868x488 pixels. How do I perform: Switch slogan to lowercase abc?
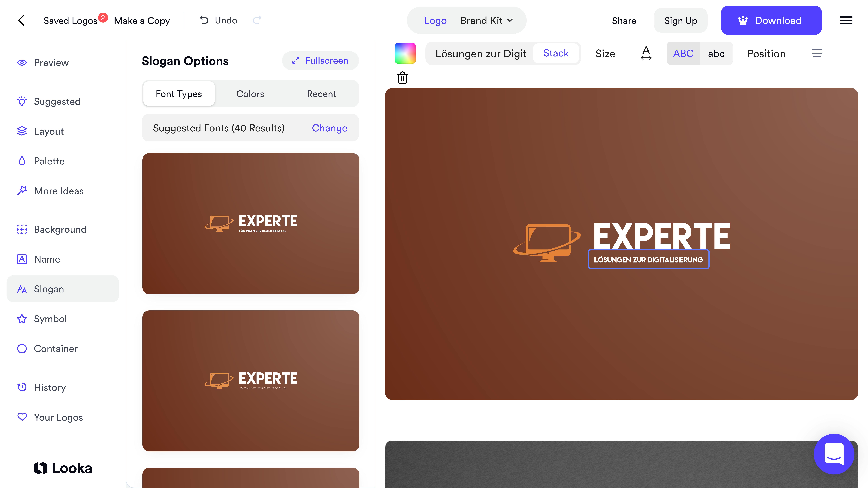pos(716,53)
